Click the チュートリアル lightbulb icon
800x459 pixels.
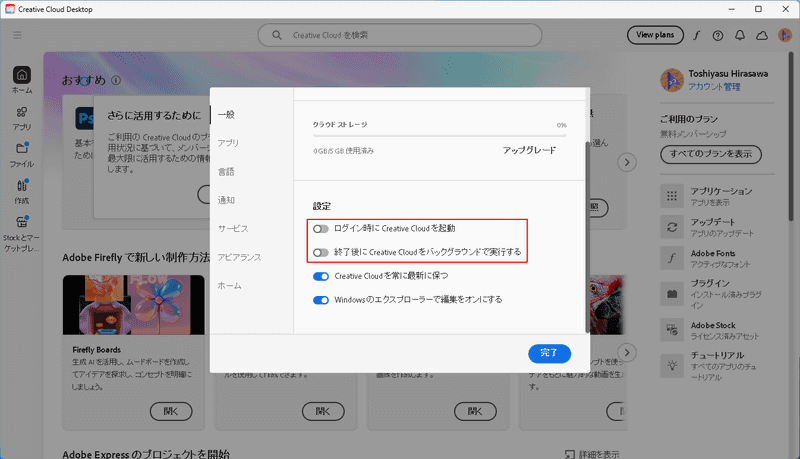click(672, 366)
